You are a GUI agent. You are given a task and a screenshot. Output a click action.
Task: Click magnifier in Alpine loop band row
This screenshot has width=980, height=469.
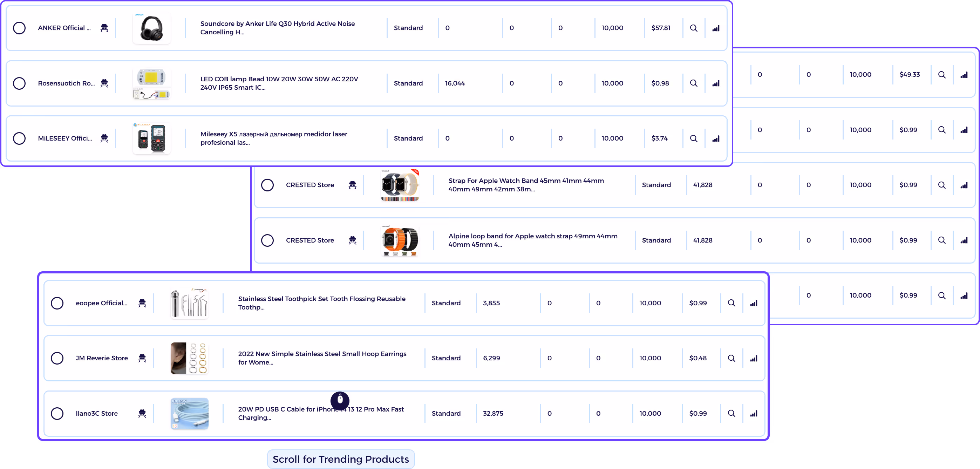(941, 240)
